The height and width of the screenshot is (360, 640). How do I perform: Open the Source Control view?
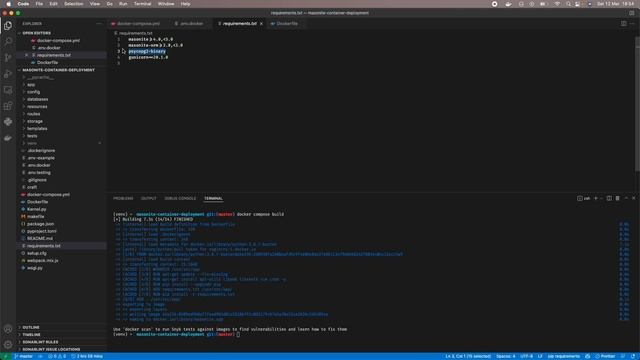pyautogui.click(x=8, y=58)
